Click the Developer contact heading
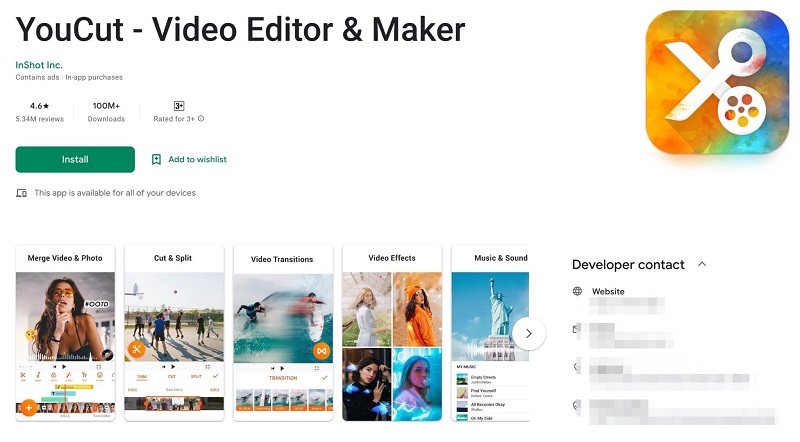This screenshot has width=800, height=442. pos(628,264)
